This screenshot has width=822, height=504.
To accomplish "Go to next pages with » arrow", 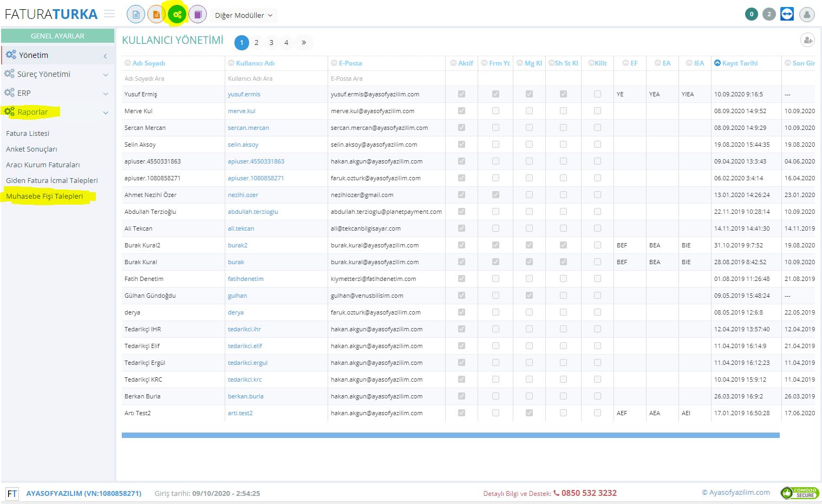I will coord(304,42).
